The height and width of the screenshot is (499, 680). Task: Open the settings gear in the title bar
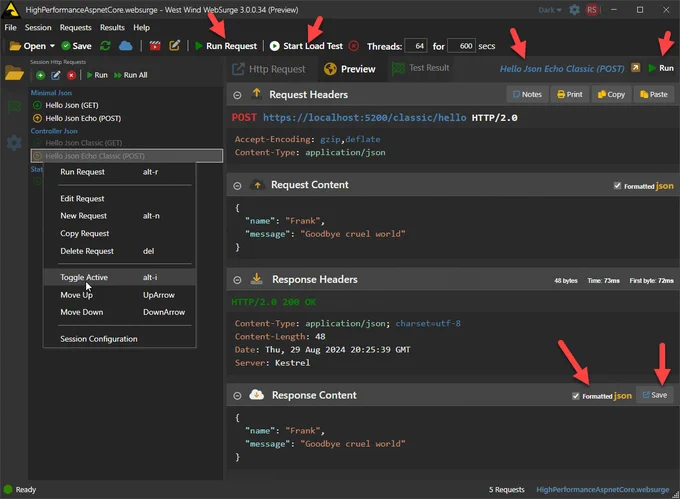[x=574, y=10]
